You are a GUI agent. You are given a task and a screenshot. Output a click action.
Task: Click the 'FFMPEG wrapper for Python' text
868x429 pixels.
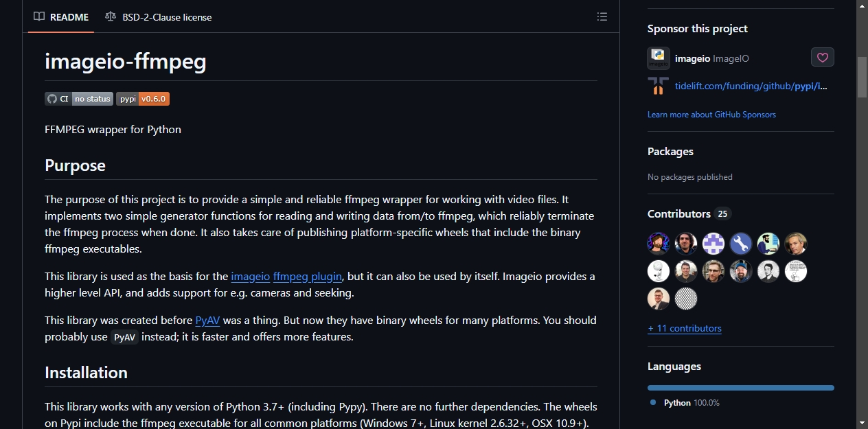(x=113, y=129)
